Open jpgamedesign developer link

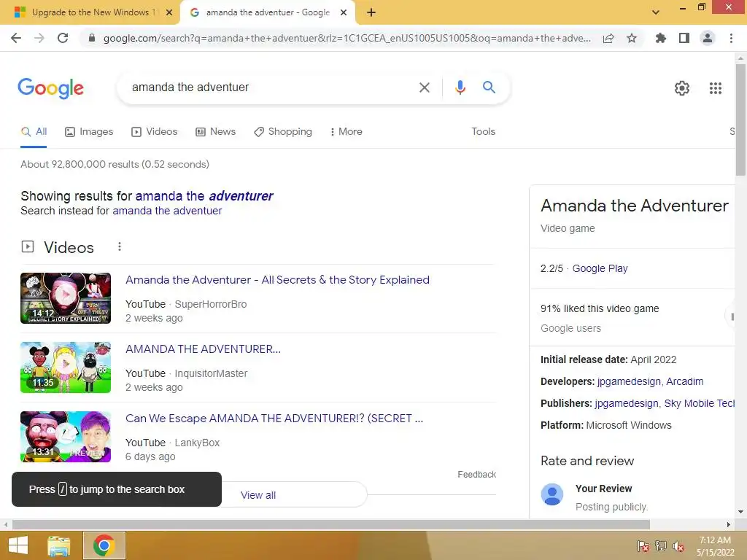pyautogui.click(x=629, y=381)
